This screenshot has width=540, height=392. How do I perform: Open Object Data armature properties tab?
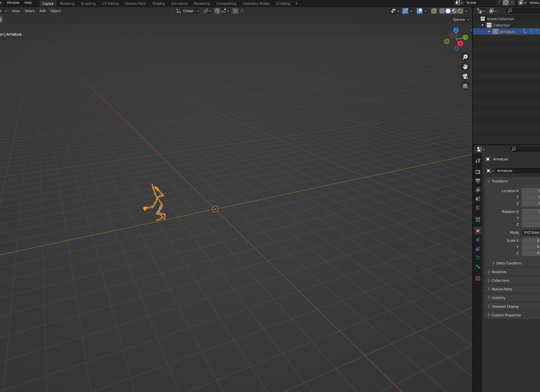pyautogui.click(x=478, y=258)
